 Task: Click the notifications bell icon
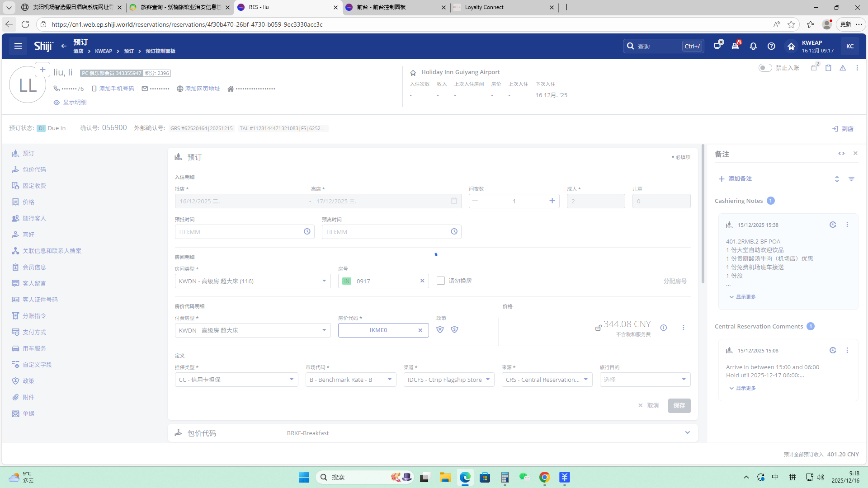coord(753,46)
